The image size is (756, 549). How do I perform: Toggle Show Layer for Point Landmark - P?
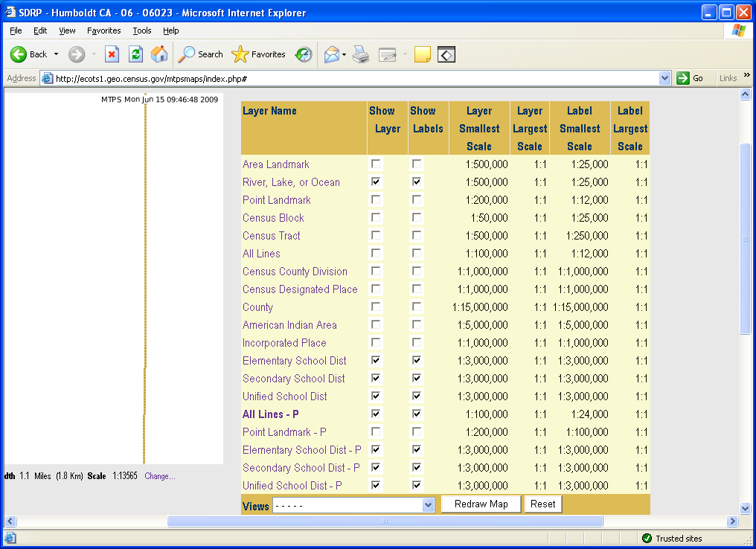[x=377, y=432]
